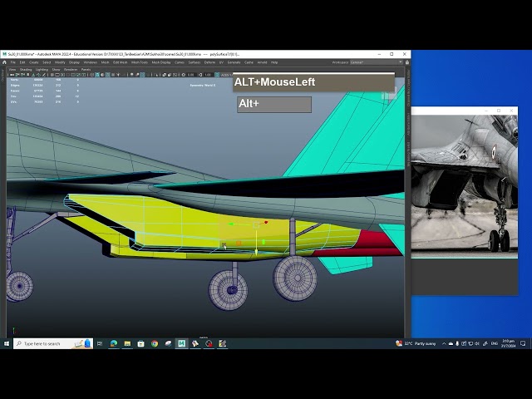This screenshot has width=532, height=399.
Task: Toggle the viewport Grid display
Action: coord(52,75)
